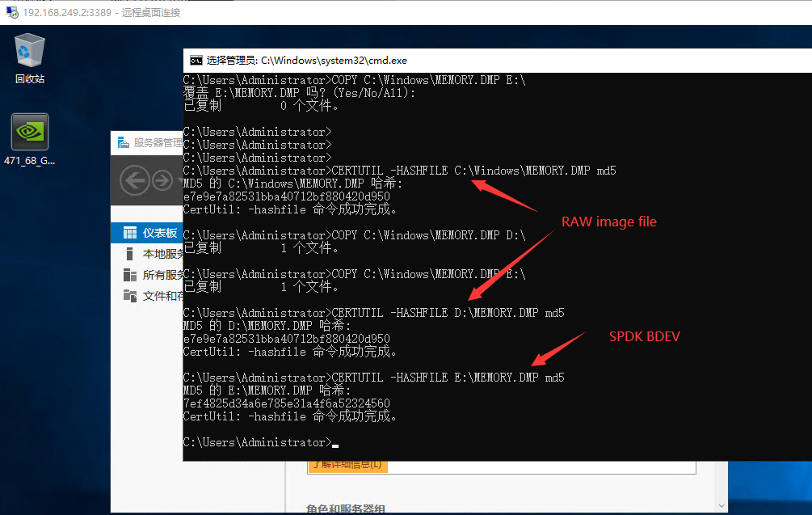
Task: Click the 本地服务器 local server icon
Action: (x=129, y=253)
